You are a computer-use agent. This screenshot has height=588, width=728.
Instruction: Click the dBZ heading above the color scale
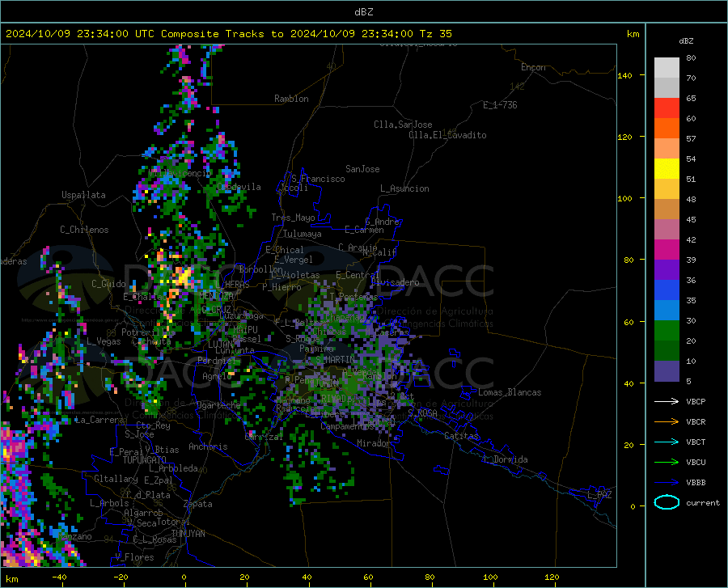[x=686, y=40]
